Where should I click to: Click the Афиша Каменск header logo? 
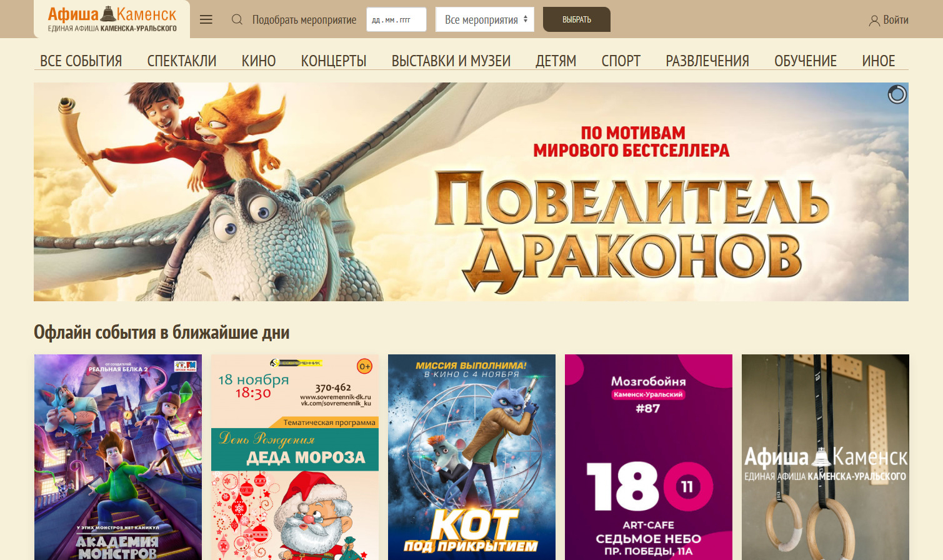tap(112, 19)
